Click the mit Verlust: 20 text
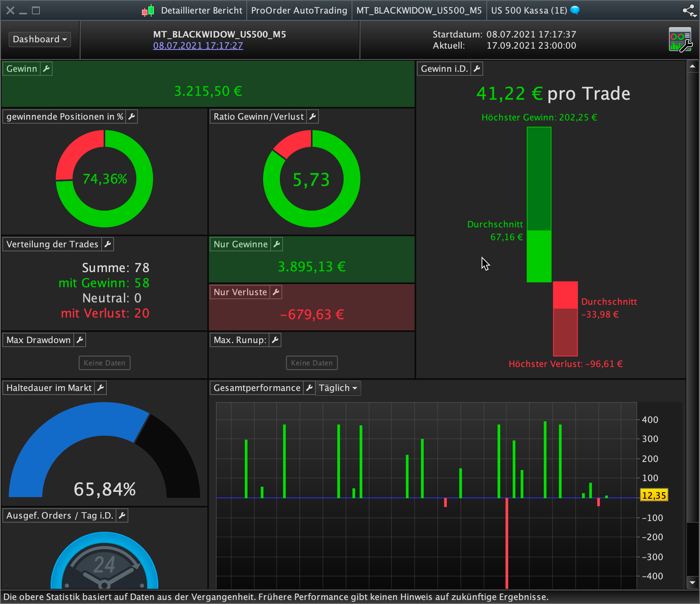This screenshot has width=700, height=604. (x=105, y=313)
